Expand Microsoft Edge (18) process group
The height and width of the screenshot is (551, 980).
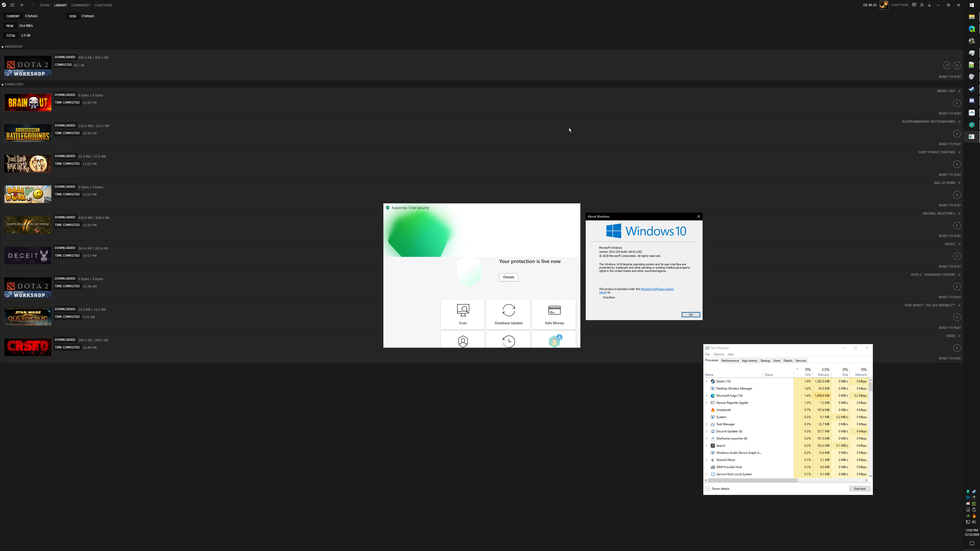[x=707, y=396]
